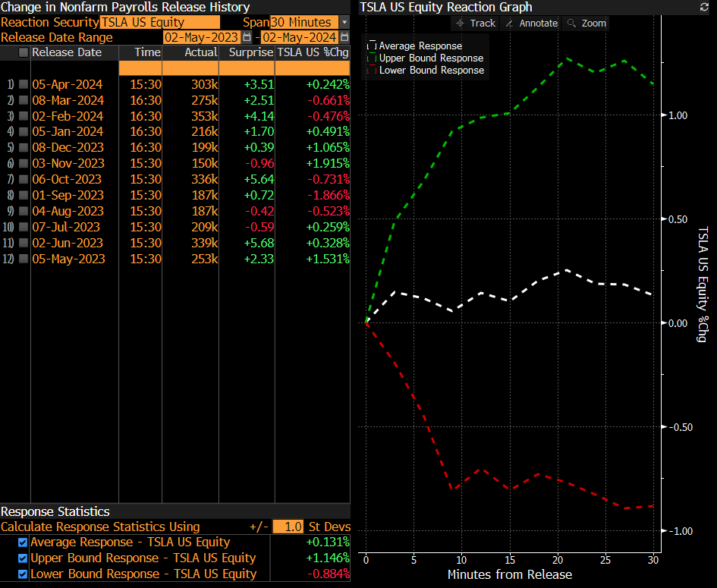Select the 05-Apr-2024 release date
Image resolution: width=717 pixels, height=588 pixels.
point(68,84)
